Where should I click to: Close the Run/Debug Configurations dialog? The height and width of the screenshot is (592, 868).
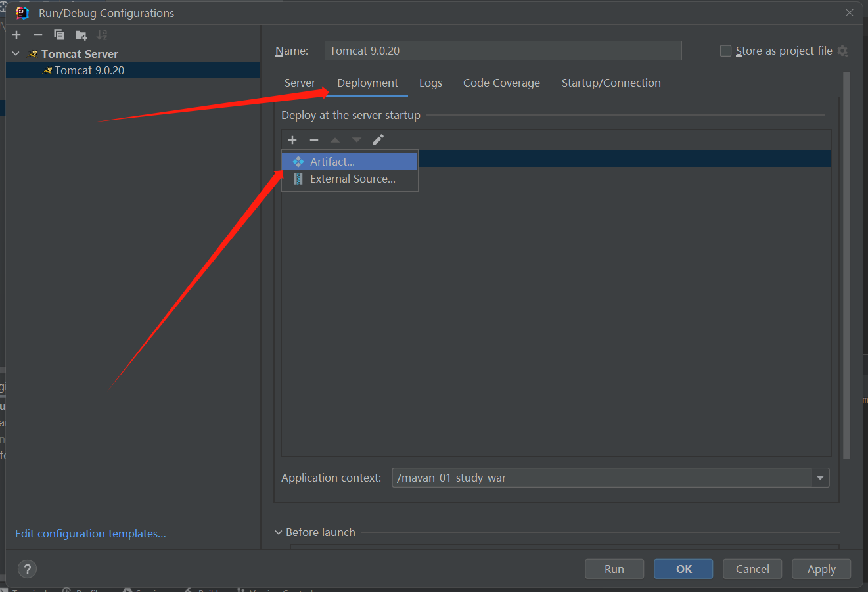click(850, 12)
